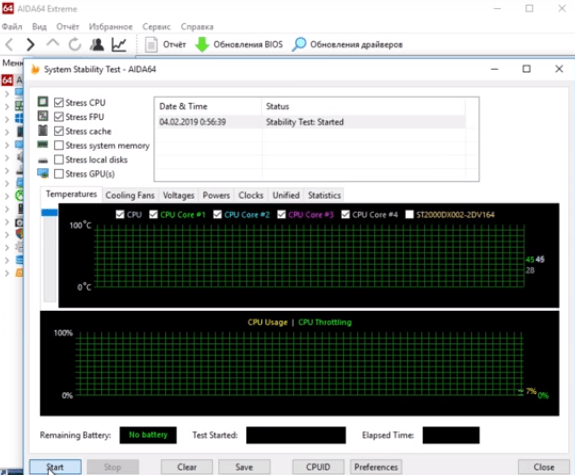This screenshot has height=475, width=575.
Task: Click the AIDA64 logo in main title bar
Action: click(x=8, y=8)
